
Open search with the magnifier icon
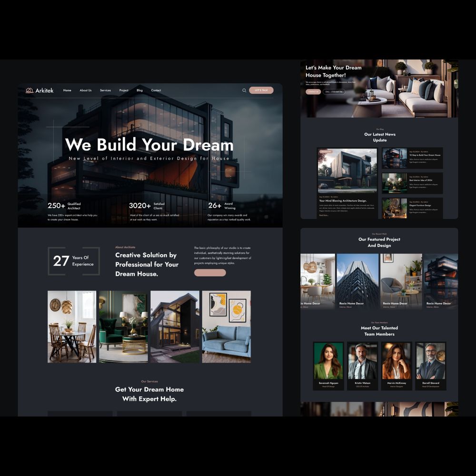click(244, 90)
